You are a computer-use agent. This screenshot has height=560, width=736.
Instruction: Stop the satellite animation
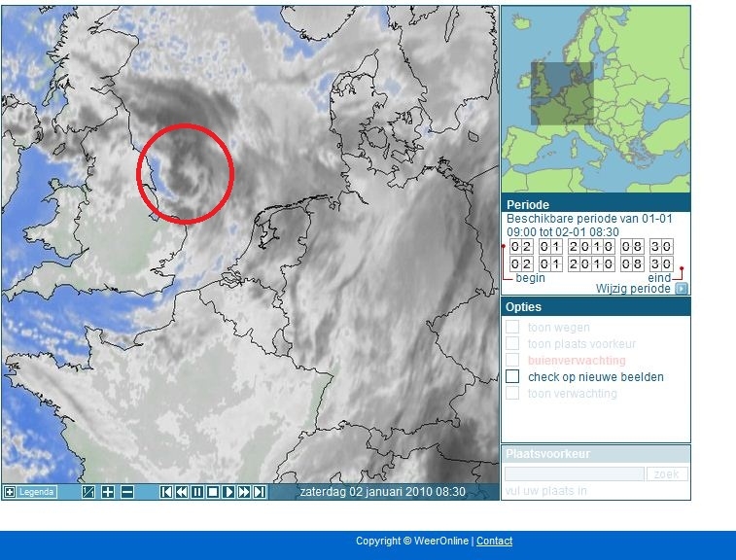(213, 492)
